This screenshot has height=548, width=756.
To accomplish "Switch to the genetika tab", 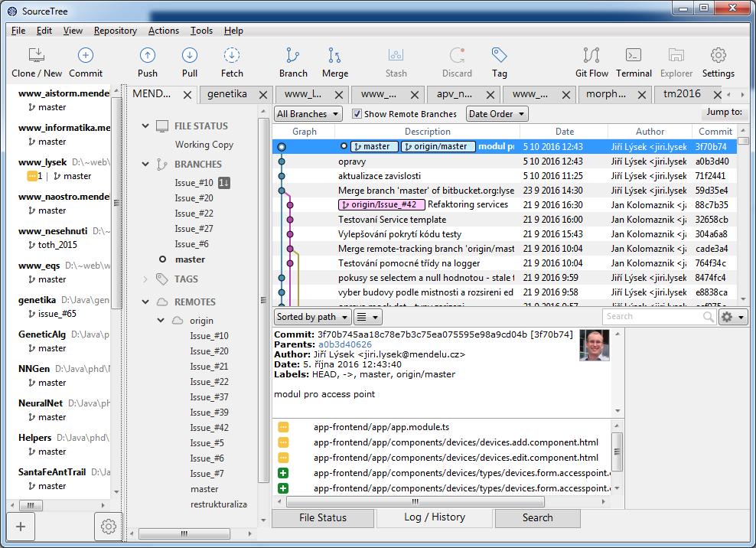I will coord(227,94).
